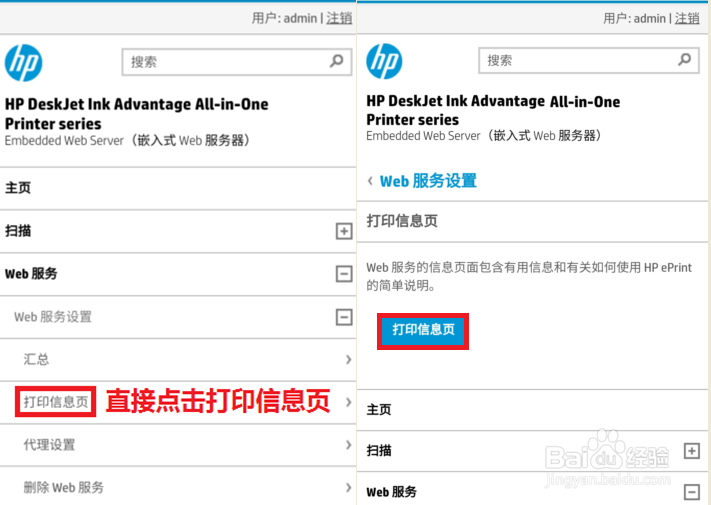Click search magnifier icon in right panel
This screenshot has height=505, width=711.
click(684, 59)
